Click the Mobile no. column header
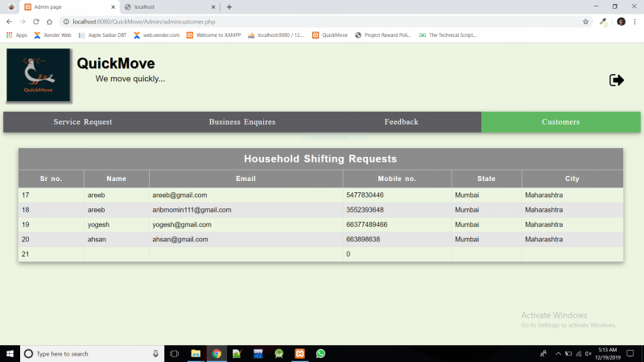644x362 pixels. click(x=397, y=179)
